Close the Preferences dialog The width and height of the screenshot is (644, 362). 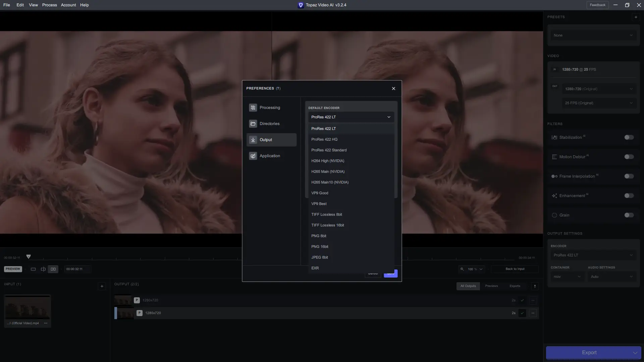tap(393, 88)
